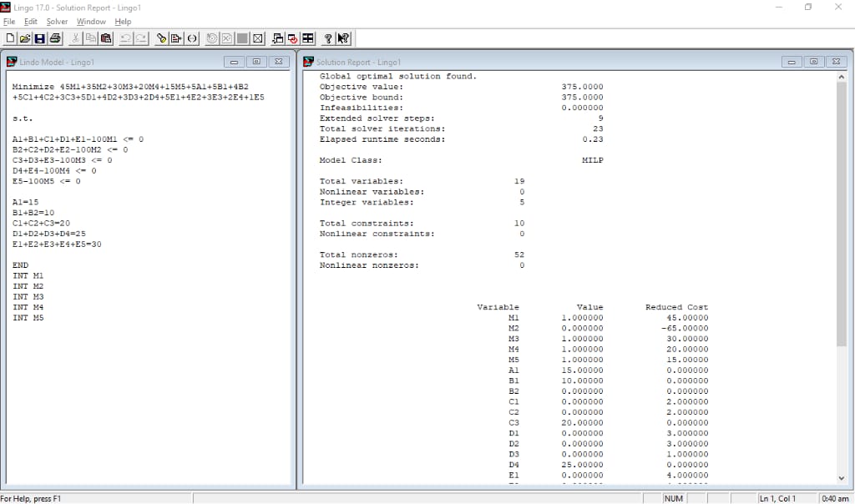Open help topics with question mark icon
Viewport: 855px width, 504px height.
click(328, 38)
